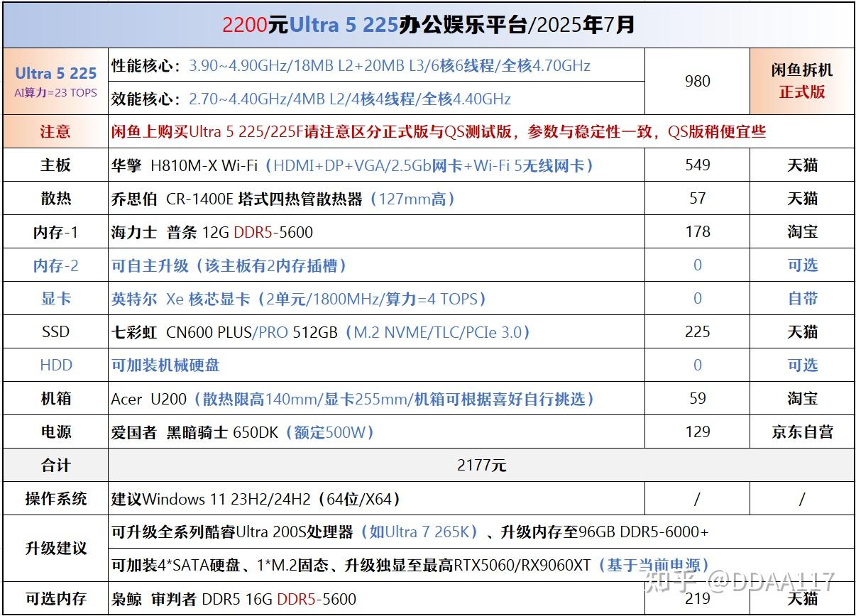
Task: Click the '可加装机械硬盘' HDD cell
Action: point(376,365)
